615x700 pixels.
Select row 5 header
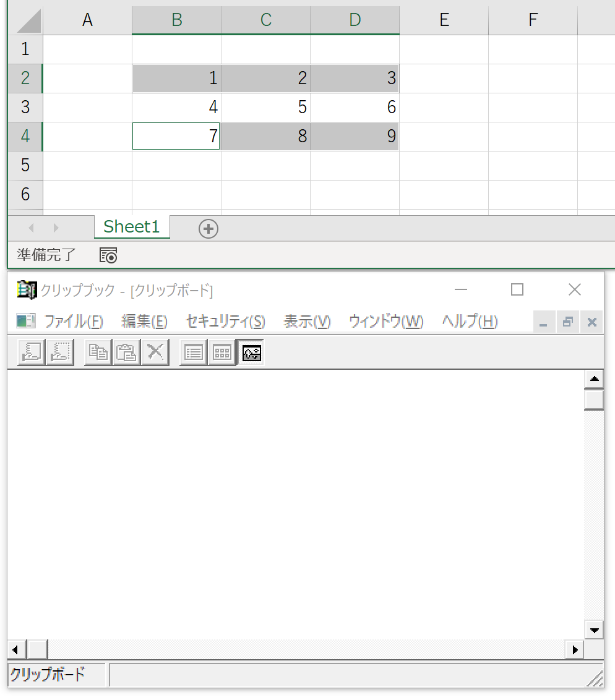25,165
